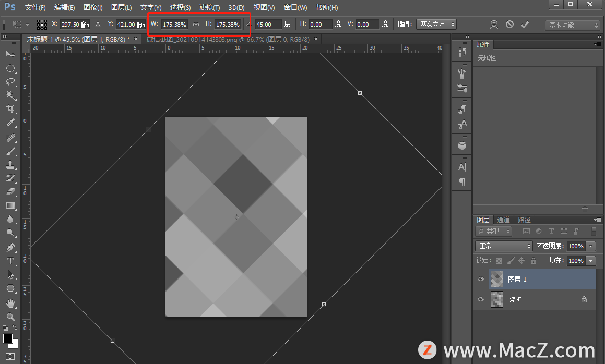Select the Eraser tool

pyautogui.click(x=10, y=191)
